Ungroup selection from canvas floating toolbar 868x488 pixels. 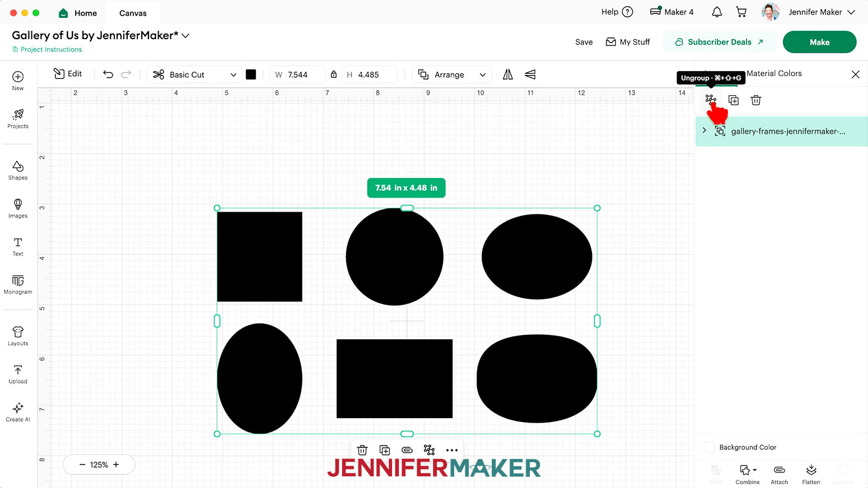[x=430, y=450]
